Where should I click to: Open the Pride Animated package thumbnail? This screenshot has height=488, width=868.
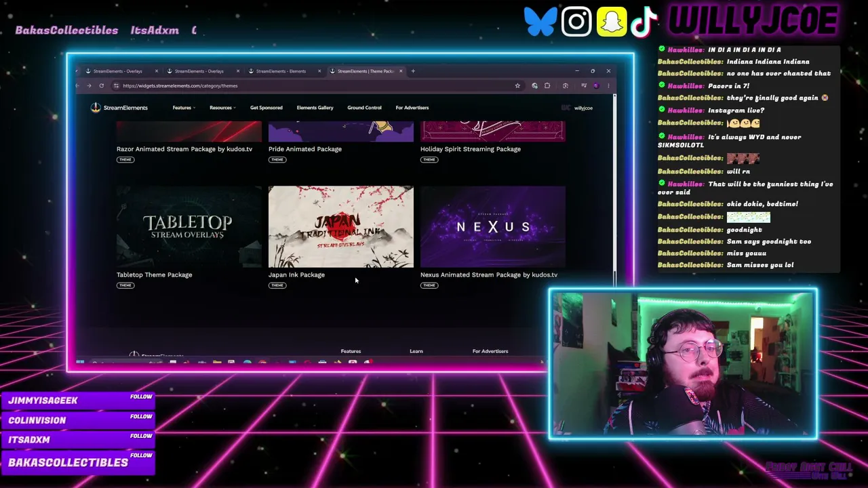[341, 131]
